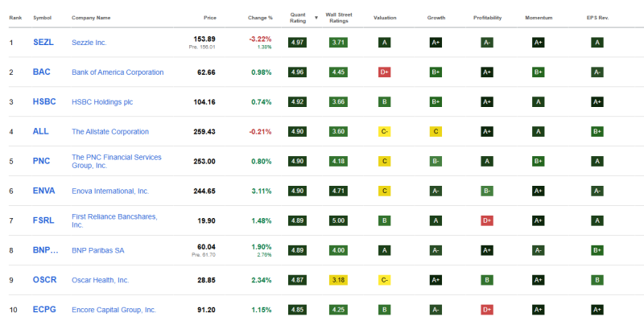Open PNC Financial Services Group link

pos(117,162)
